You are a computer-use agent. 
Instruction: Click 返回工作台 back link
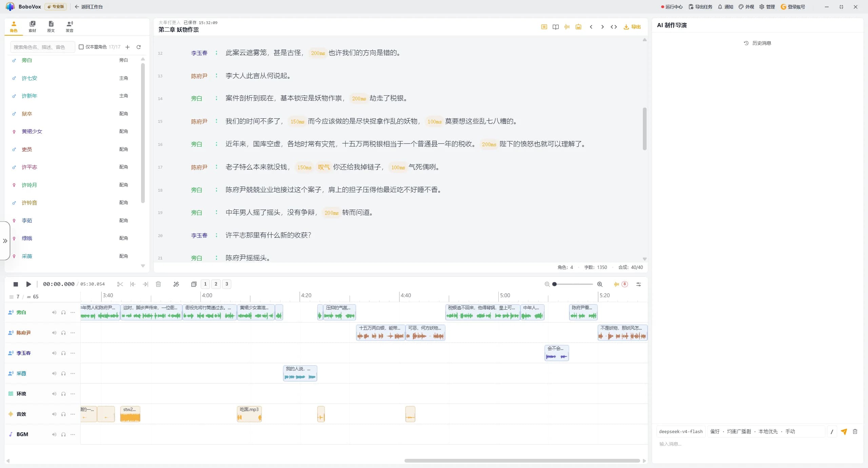click(89, 7)
